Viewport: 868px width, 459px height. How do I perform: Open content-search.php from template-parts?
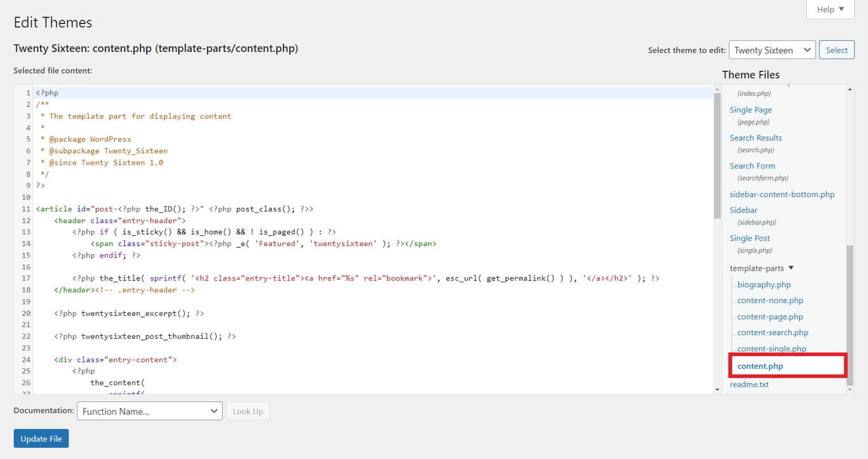tap(772, 332)
